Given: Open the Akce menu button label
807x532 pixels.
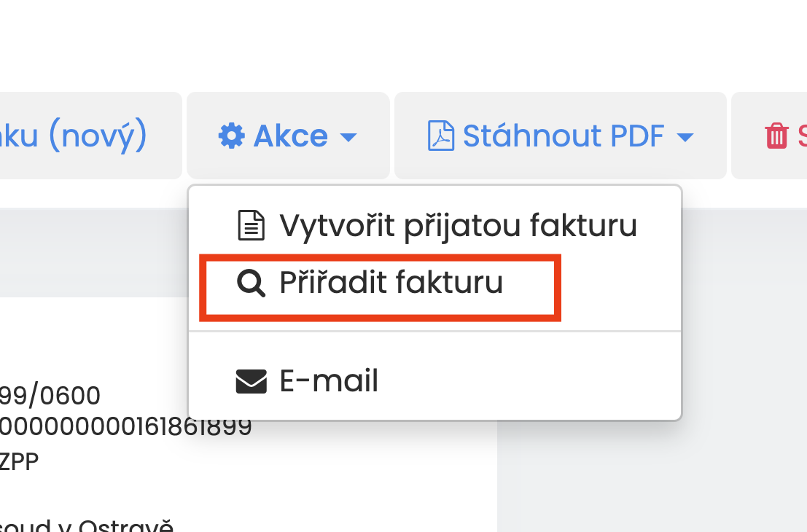Looking at the screenshot, I should pos(291,136).
